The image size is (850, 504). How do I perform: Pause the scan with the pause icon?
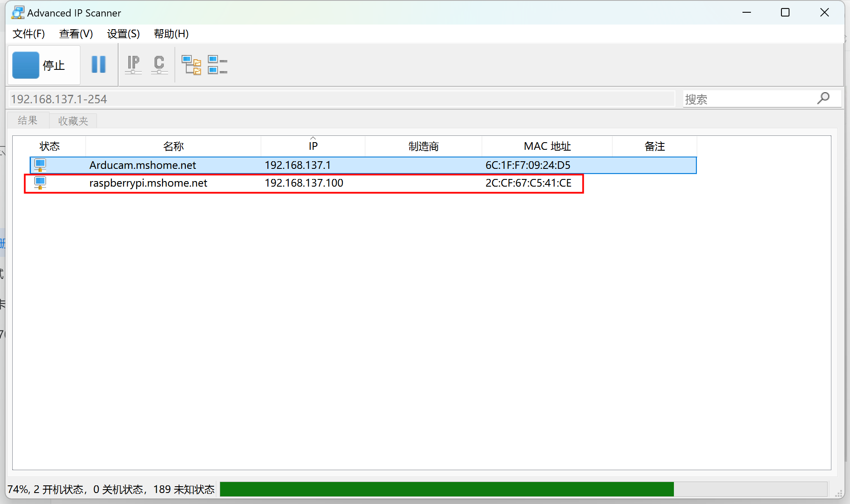pos(99,65)
